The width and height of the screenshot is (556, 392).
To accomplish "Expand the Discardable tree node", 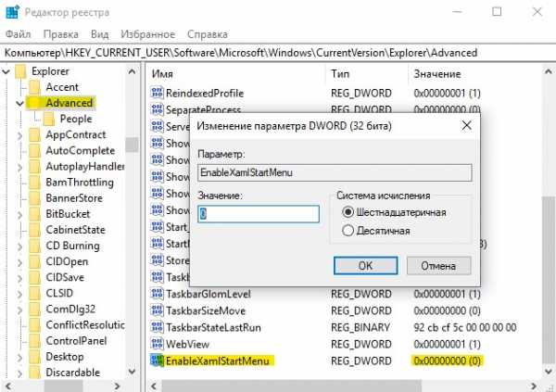I will point(19,373).
